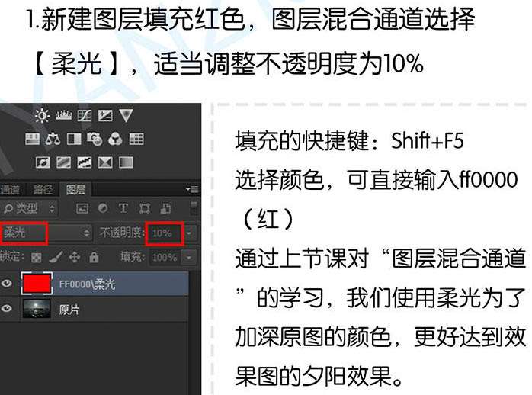
Task: Add a Color Balance adjustment (scales icon)
Action: [x=53, y=139]
